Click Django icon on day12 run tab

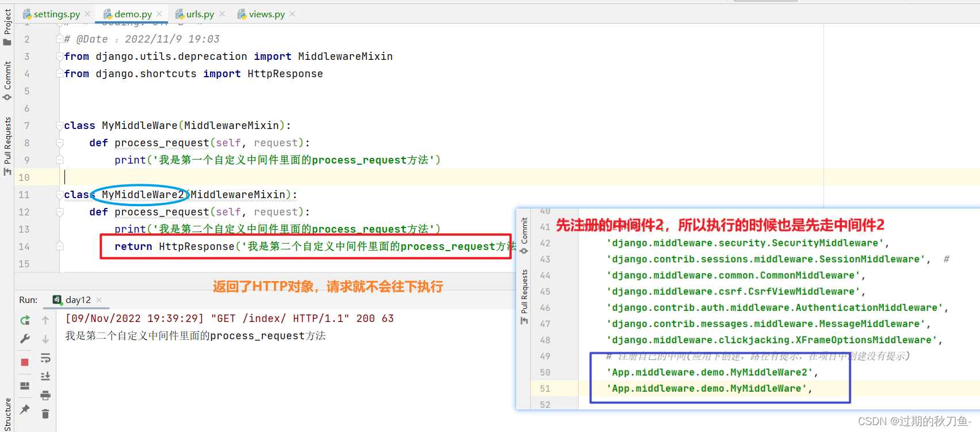(58, 300)
